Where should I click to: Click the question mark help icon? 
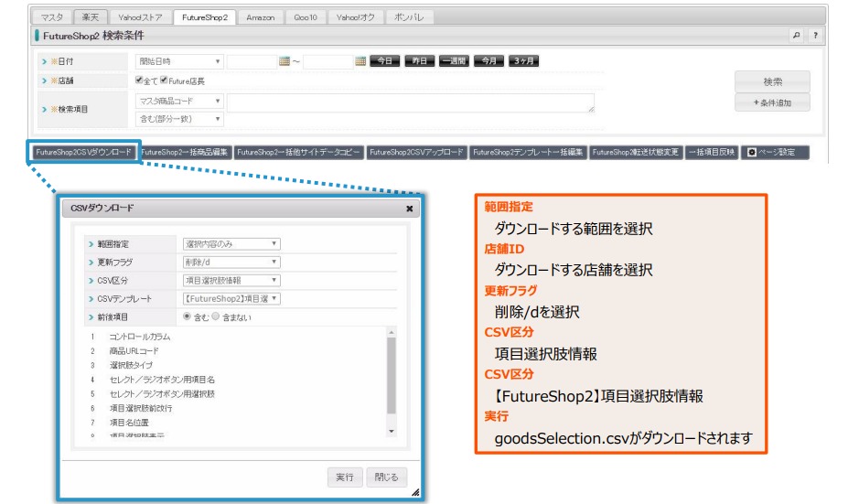pos(814,35)
